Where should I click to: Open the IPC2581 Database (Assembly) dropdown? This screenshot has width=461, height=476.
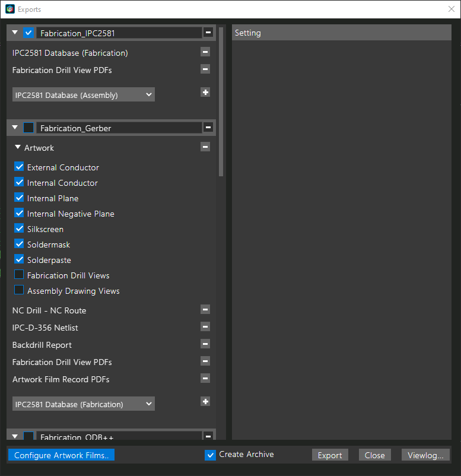point(84,95)
